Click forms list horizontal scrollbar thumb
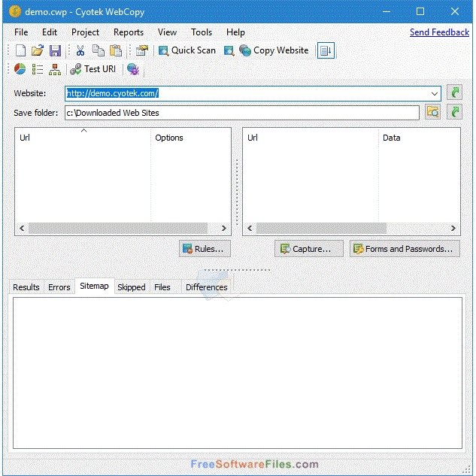 point(321,228)
